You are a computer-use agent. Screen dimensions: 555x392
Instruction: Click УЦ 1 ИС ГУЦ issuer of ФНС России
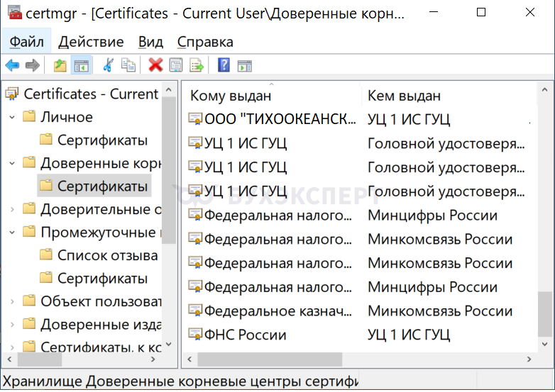tap(409, 335)
